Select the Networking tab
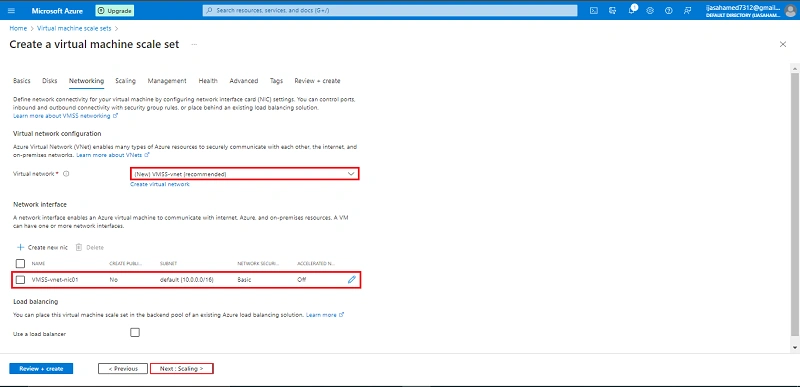This screenshot has width=800, height=387. click(86, 81)
